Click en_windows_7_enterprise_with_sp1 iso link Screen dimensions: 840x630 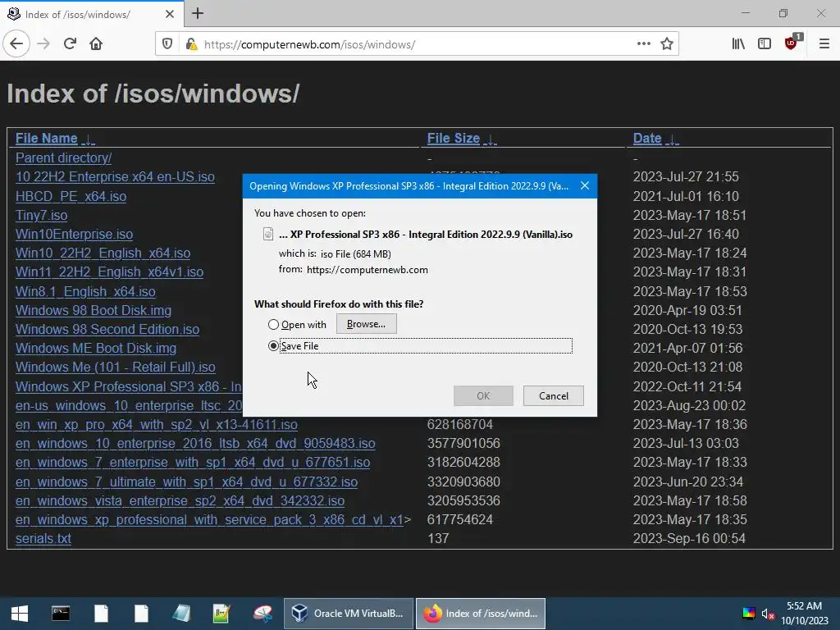(193, 463)
